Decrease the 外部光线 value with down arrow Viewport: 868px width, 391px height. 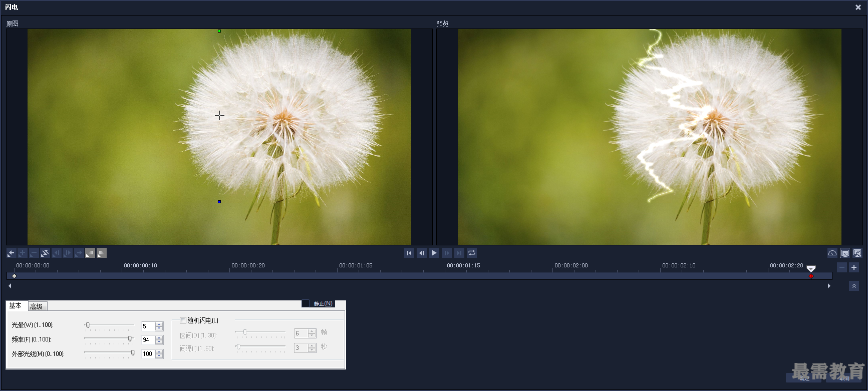(159, 356)
